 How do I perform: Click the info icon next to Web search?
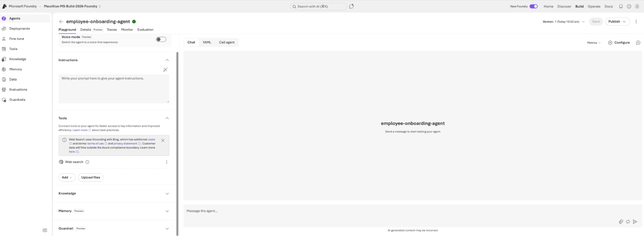pos(87,162)
